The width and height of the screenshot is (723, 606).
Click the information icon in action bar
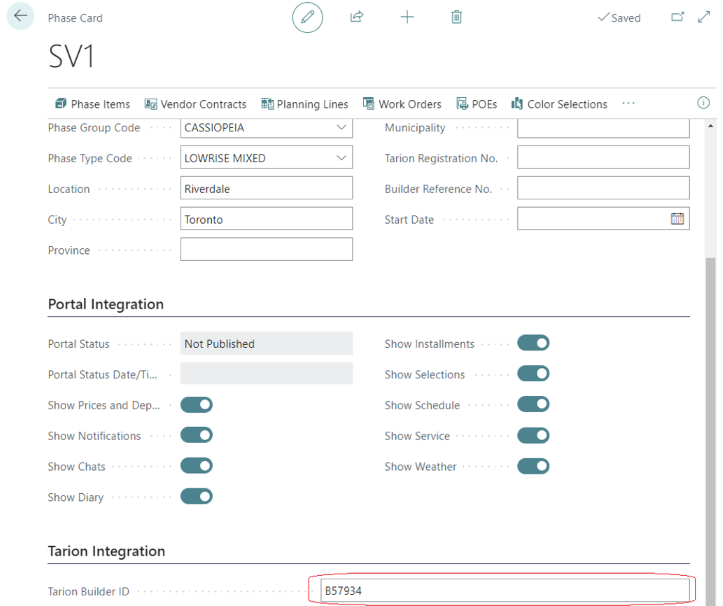[703, 103]
